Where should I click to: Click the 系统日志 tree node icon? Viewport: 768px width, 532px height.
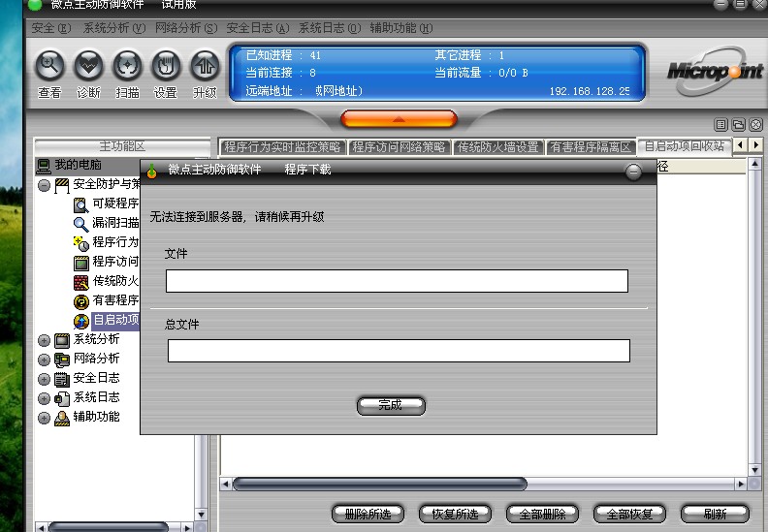pos(62,398)
